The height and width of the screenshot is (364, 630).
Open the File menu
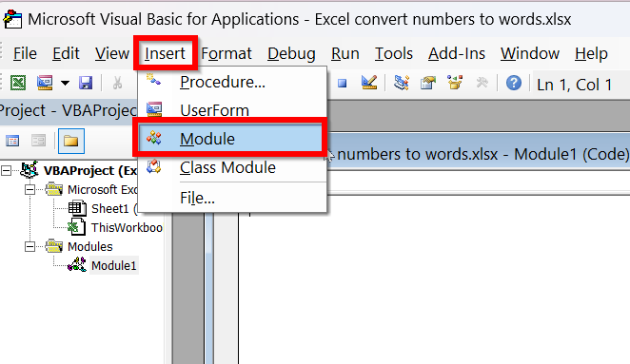pyautogui.click(x=25, y=53)
